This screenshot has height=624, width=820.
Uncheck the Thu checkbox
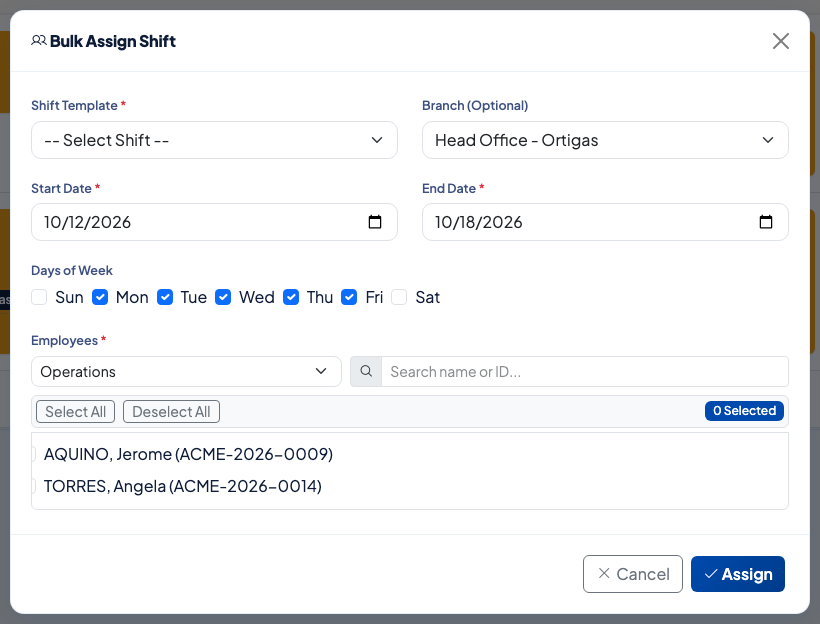coord(291,297)
